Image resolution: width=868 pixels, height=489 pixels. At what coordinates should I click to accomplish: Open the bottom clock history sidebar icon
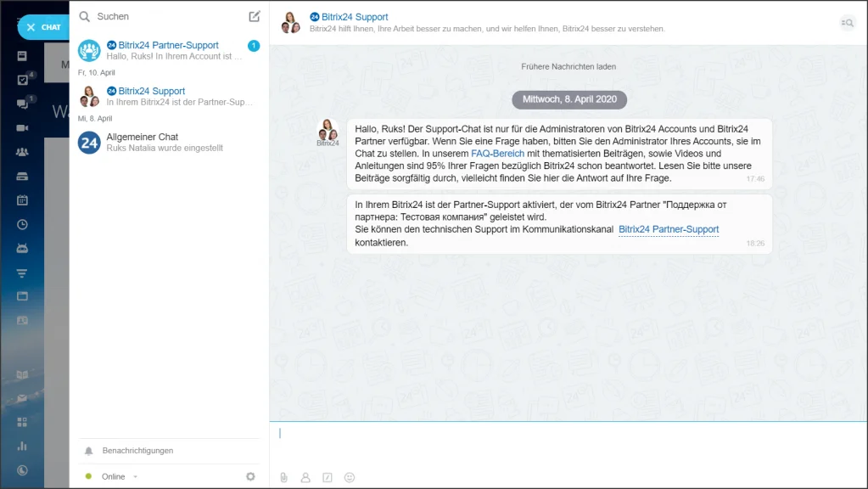pyautogui.click(x=22, y=470)
